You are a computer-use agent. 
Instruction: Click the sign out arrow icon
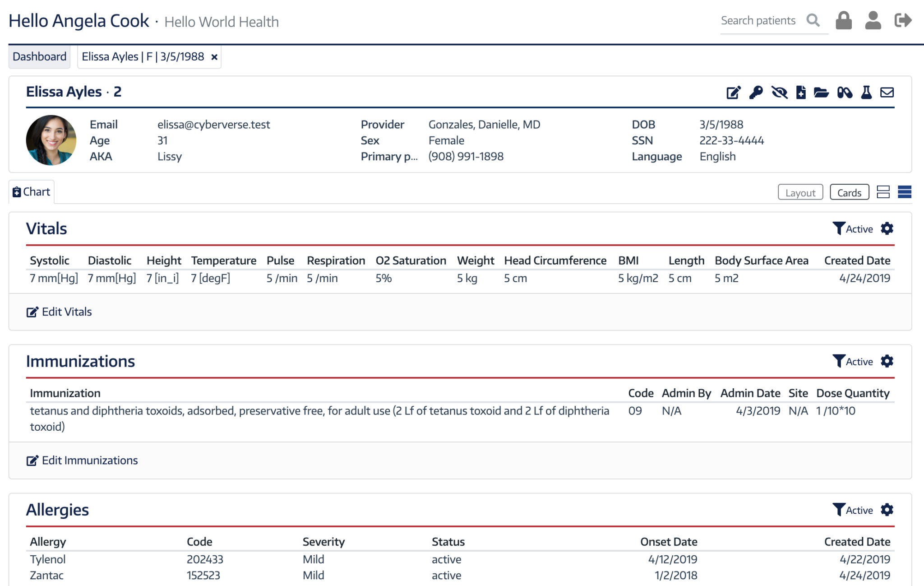tap(903, 20)
